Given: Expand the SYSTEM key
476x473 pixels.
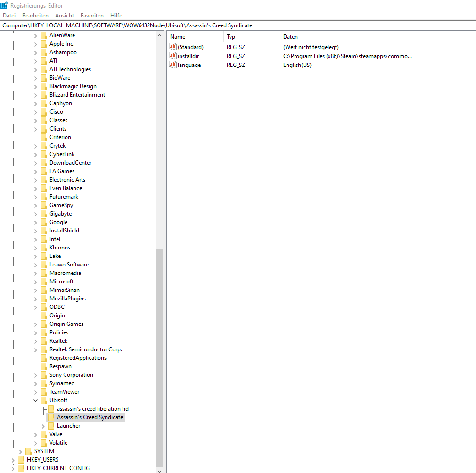Looking at the screenshot, I should (20, 452).
